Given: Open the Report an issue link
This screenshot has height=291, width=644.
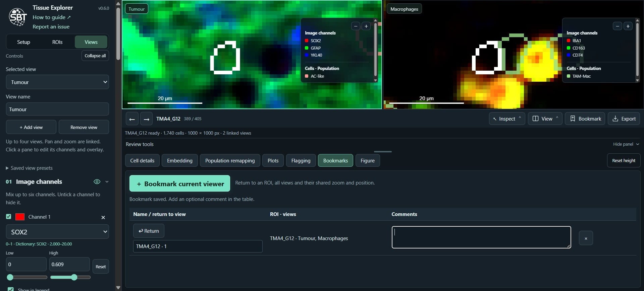Looking at the screenshot, I should click(51, 27).
